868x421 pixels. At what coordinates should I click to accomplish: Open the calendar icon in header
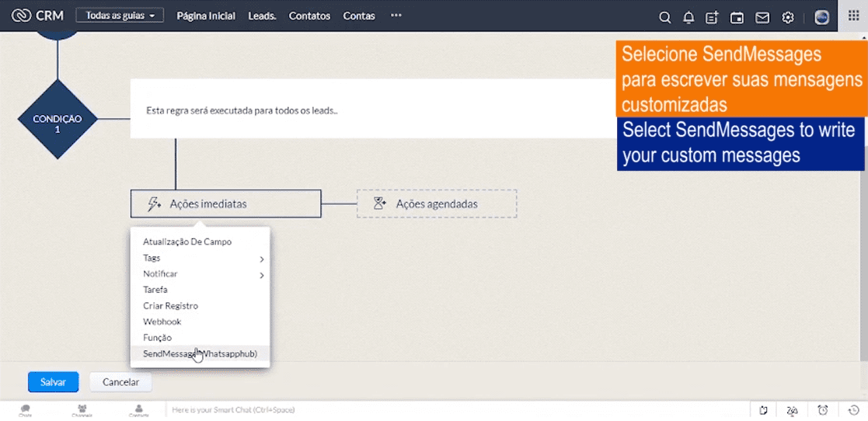click(737, 17)
